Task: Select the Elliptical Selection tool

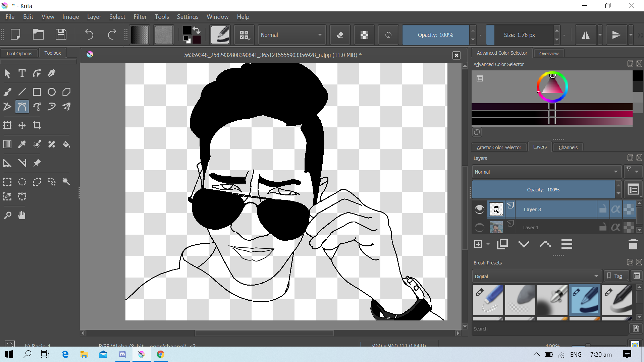Action: pyautogui.click(x=22, y=182)
